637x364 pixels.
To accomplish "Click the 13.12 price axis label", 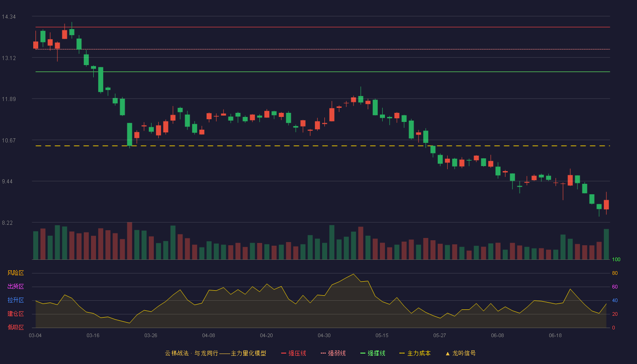I will [9, 58].
